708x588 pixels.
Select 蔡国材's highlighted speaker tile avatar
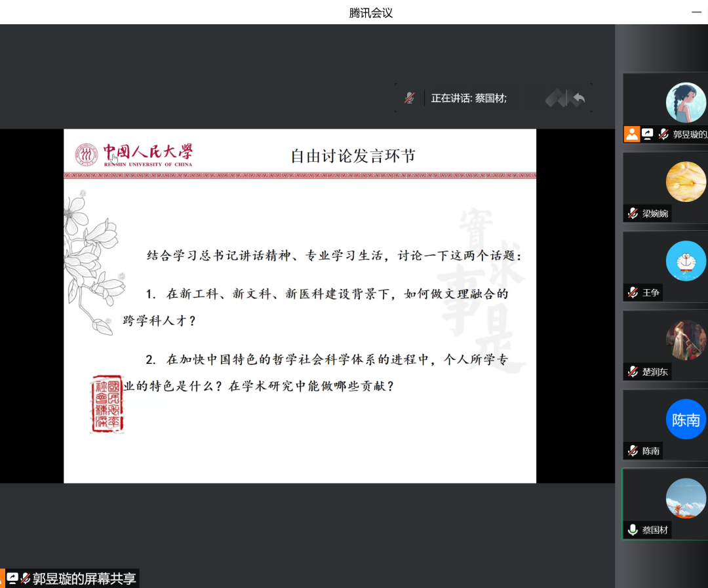pos(686,498)
